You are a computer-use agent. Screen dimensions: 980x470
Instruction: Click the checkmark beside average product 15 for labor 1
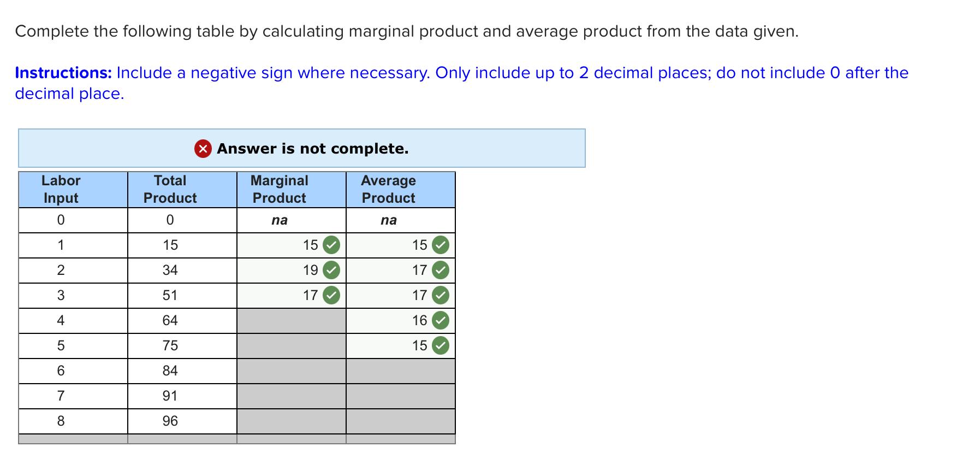click(x=439, y=245)
